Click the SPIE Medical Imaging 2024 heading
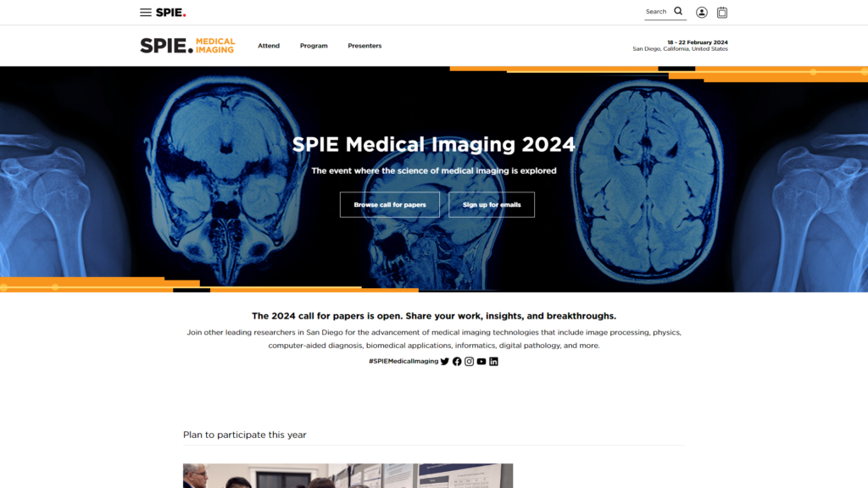Image resolution: width=868 pixels, height=488 pixels. point(433,144)
